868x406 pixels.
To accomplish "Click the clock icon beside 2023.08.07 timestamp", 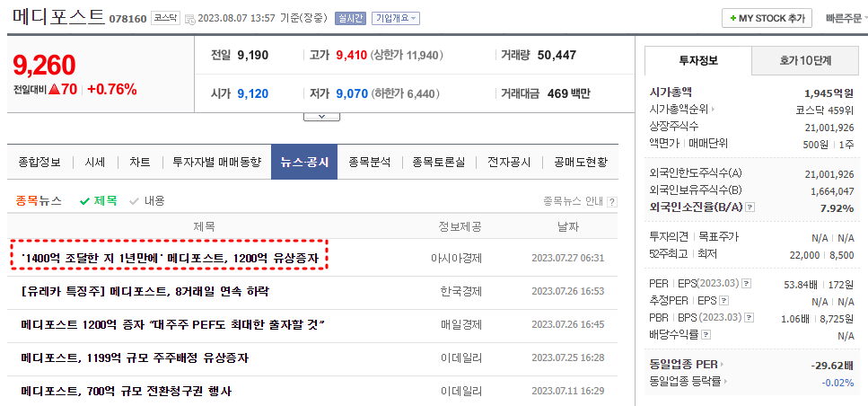I will coord(190,19).
